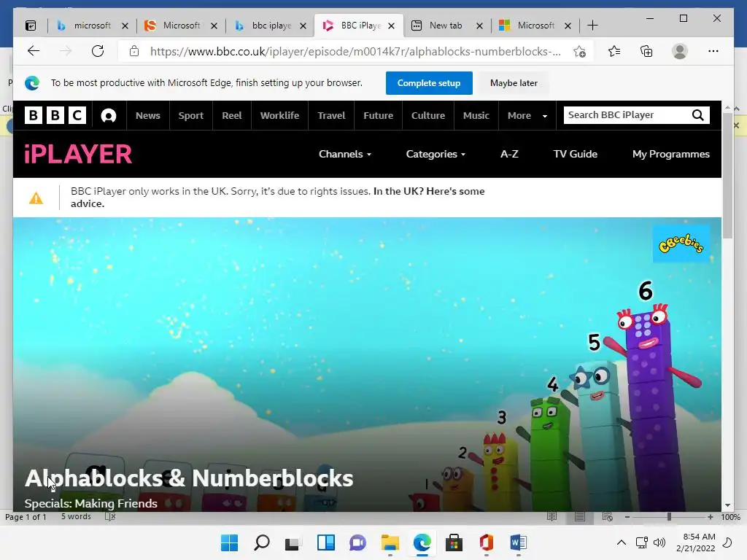Open BBC account sign-in icon
Viewport: 747px width, 560px height.
click(x=109, y=116)
